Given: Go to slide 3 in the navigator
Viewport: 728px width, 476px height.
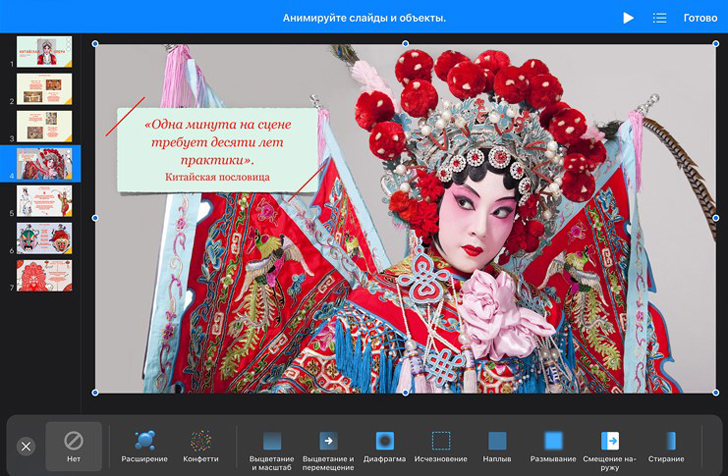Looking at the screenshot, I should coord(44,125).
